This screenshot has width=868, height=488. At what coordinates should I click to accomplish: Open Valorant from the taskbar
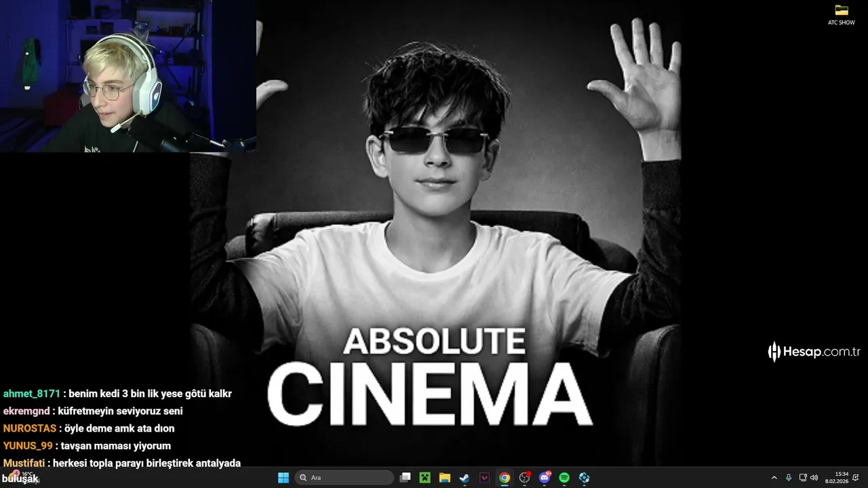click(484, 478)
